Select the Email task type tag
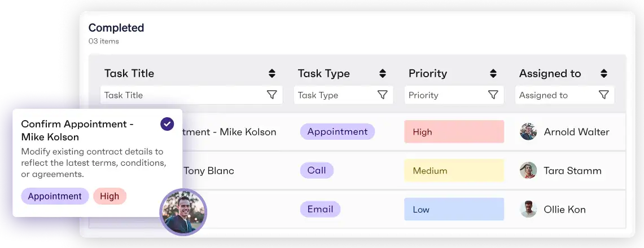This screenshot has width=644, height=248. click(x=320, y=209)
